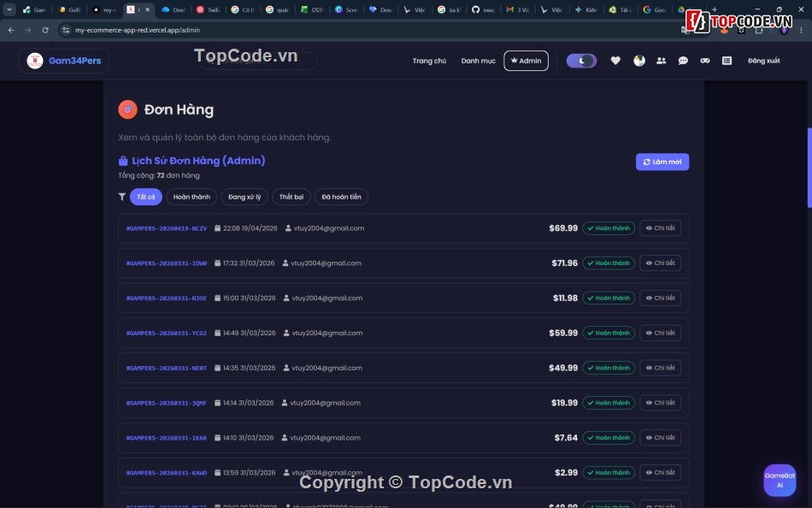Open the tab search dropdown chevron
The height and width of the screenshot is (508, 812).
(9, 9)
